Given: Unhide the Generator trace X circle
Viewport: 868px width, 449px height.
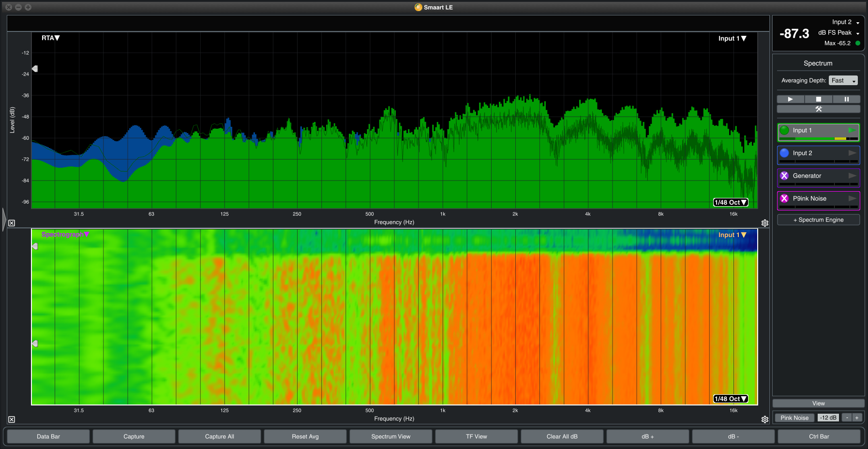Looking at the screenshot, I should point(784,176).
